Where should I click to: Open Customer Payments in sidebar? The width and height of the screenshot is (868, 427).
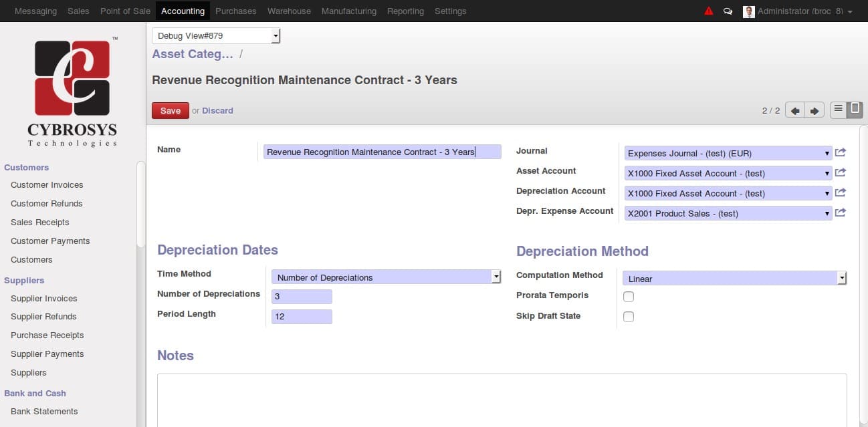point(50,241)
